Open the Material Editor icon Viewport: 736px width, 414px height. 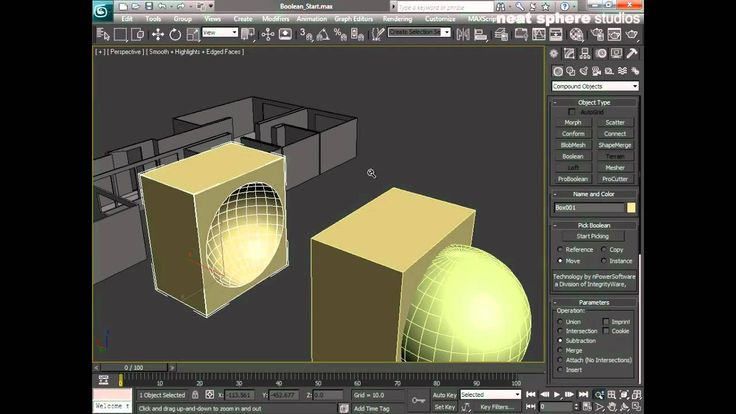(576, 34)
